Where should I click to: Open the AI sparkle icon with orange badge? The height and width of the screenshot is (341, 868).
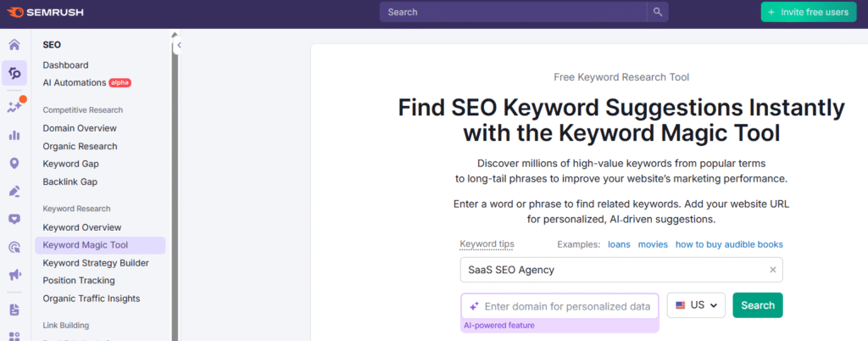click(14, 107)
